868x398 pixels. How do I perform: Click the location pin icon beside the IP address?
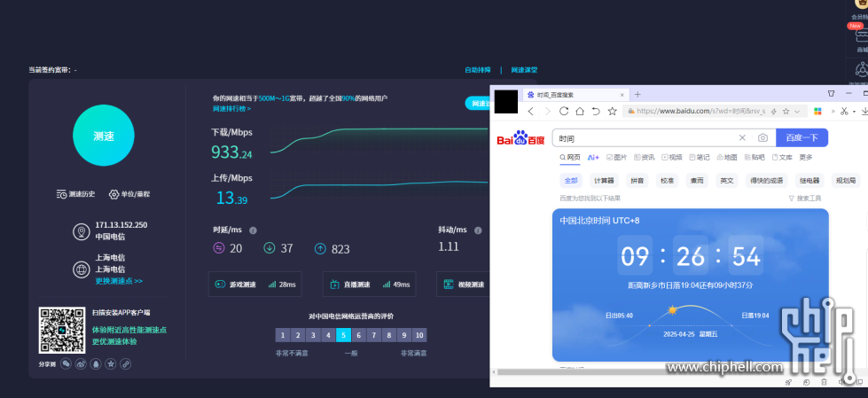82,231
